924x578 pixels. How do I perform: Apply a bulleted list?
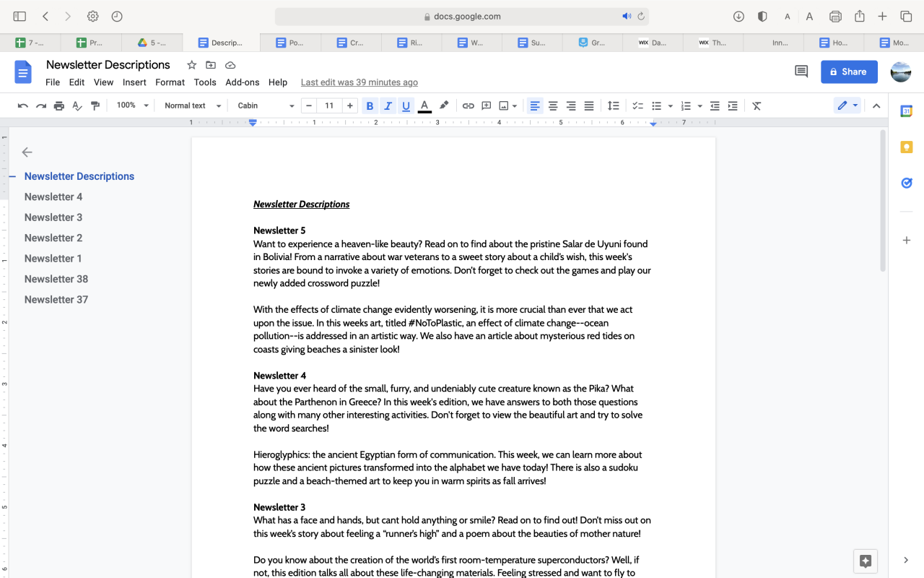tap(657, 105)
